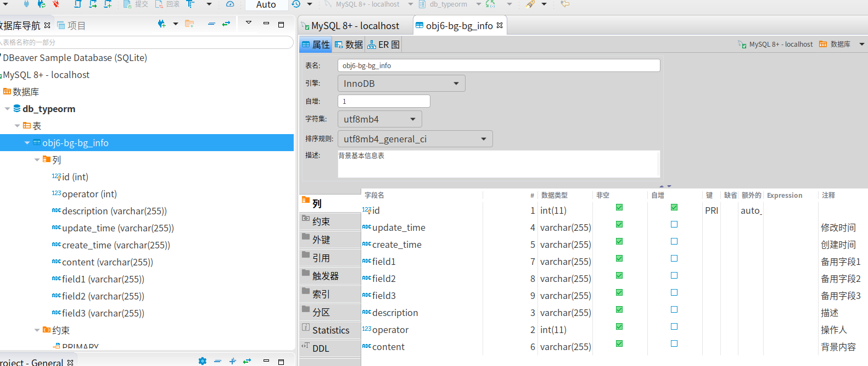This screenshot has width=868, height=366.
Task: Click the collapse all icon in navigator toolbar
Action: (x=211, y=24)
